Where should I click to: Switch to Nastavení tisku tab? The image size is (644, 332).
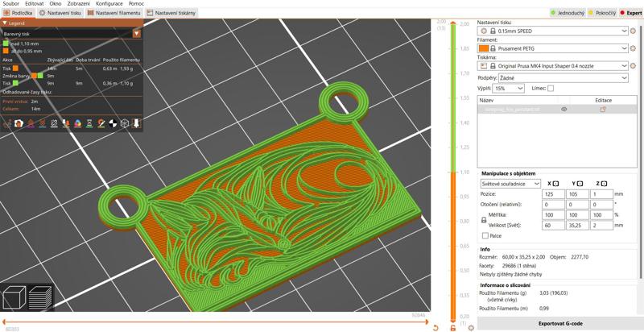[x=60, y=13]
